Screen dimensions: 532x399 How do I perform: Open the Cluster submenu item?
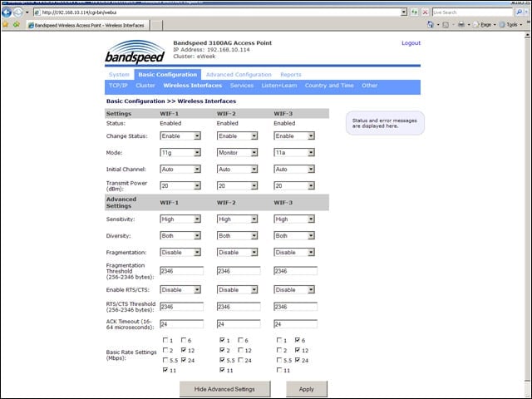(x=145, y=86)
